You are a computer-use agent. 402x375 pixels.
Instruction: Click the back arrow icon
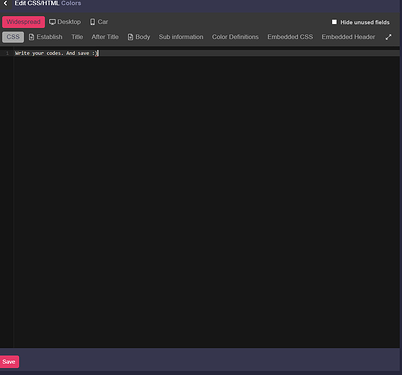(x=5, y=3)
